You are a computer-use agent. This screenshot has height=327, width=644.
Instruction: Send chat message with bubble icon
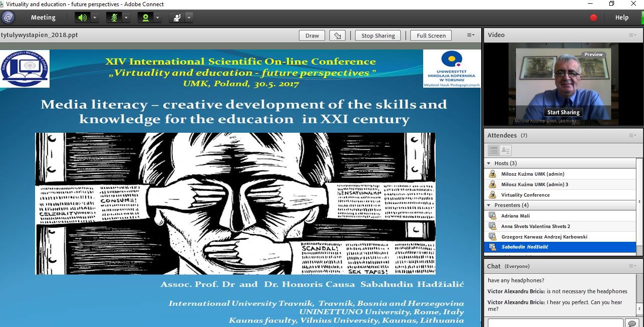pyautogui.click(x=632, y=323)
